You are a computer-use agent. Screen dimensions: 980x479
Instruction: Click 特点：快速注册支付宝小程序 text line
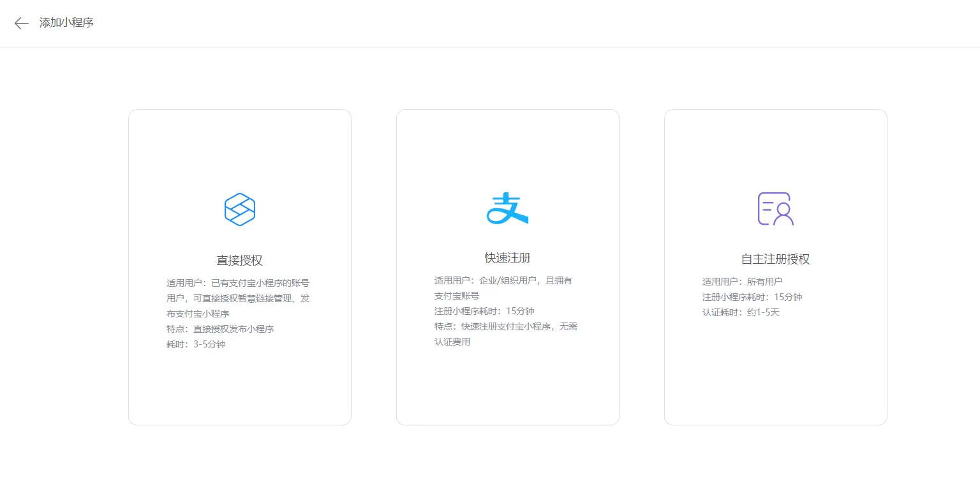click(505, 326)
